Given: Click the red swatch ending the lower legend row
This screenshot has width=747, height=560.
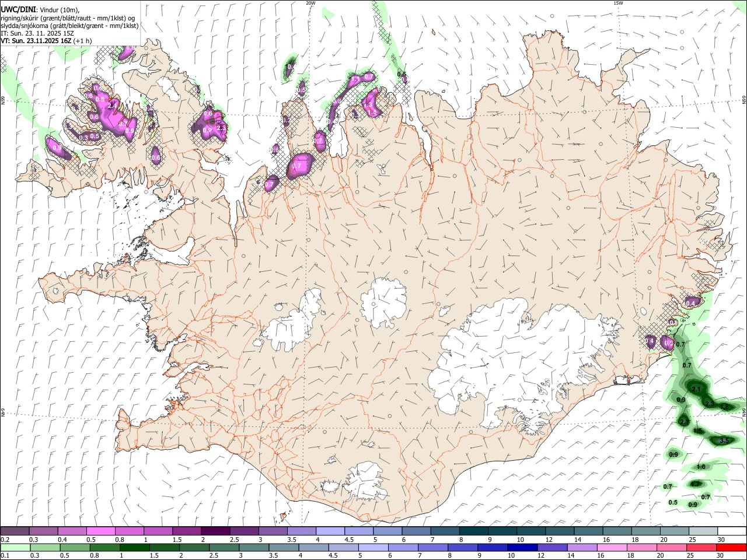Looking at the screenshot, I should click(x=731, y=548).
